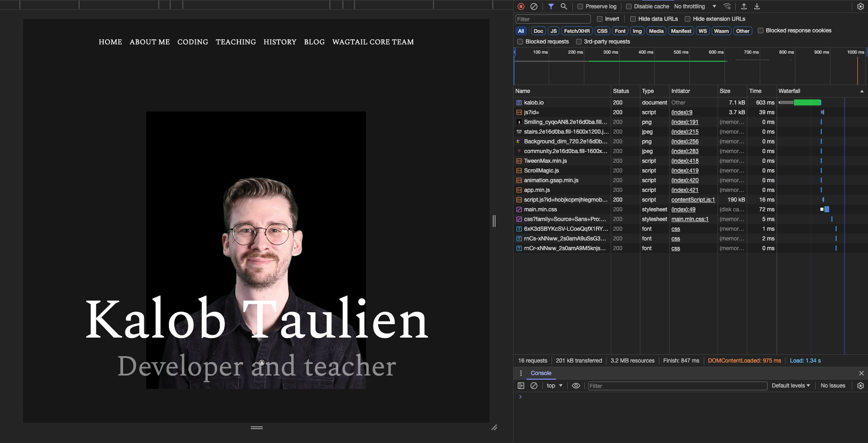
Task: Show console sidebar icon
Action: pos(521,386)
